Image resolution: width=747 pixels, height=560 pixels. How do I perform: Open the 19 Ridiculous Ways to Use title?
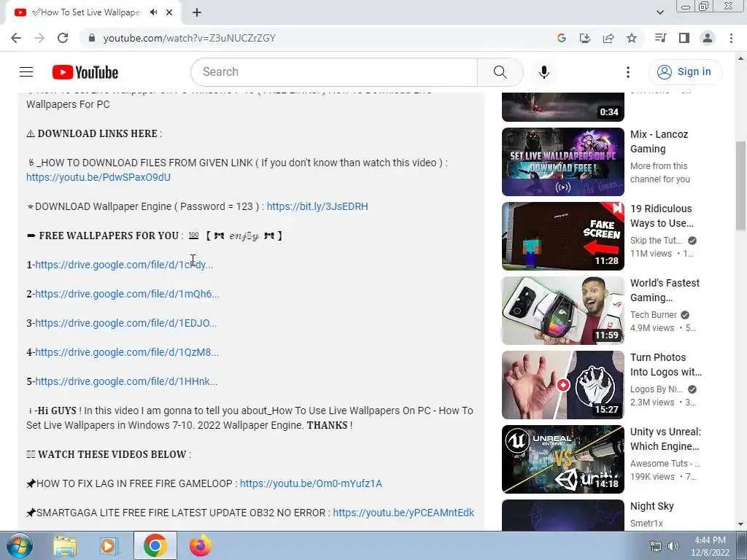point(662,216)
